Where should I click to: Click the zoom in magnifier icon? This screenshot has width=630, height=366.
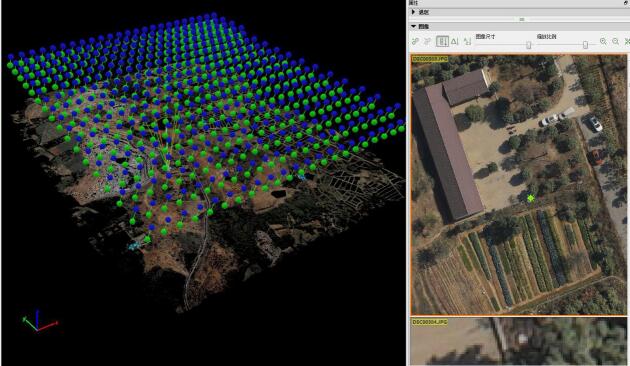[603, 41]
